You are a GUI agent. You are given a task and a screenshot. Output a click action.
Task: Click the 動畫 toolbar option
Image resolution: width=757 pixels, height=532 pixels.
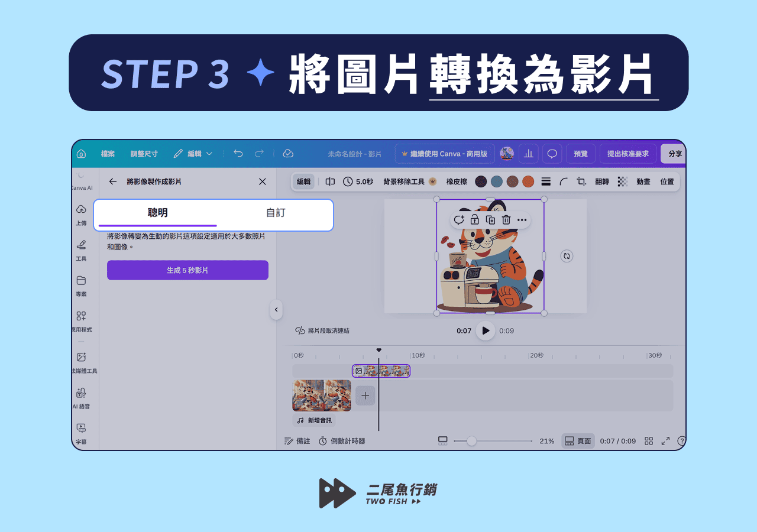coord(643,181)
